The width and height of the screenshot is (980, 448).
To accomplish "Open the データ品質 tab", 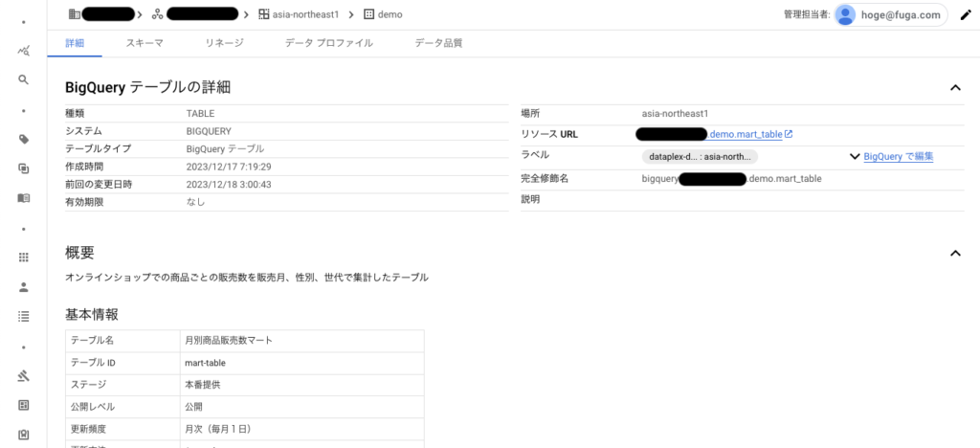I will tap(438, 43).
